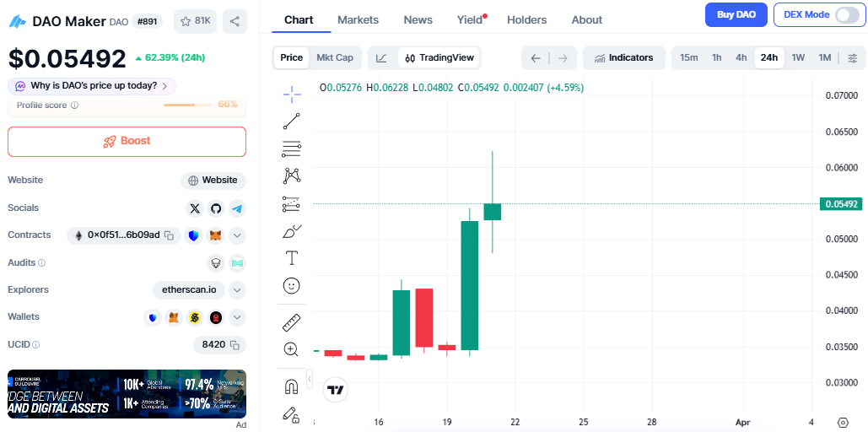Click the digital assets advertisement banner

point(127,394)
